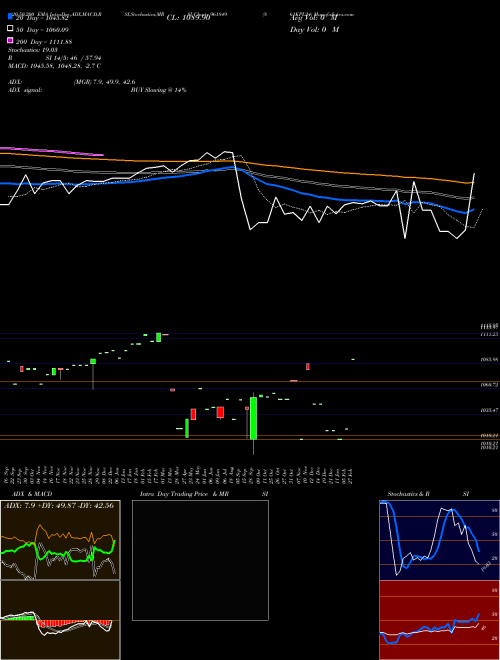This screenshot has height=660, width=500.
Task: Click the 19.03 value in Stochastics panel
Action: tap(485, 566)
